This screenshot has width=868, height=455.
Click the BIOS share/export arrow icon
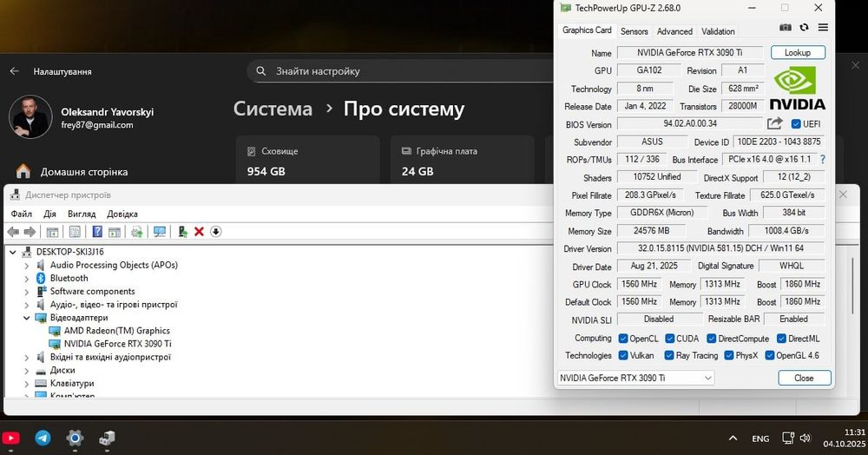pos(775,123)
